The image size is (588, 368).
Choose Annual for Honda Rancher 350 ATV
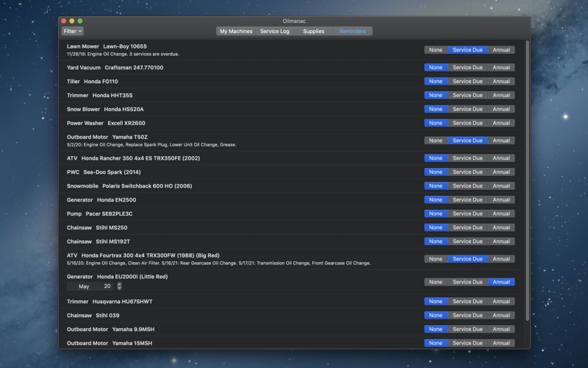point(501,158)
